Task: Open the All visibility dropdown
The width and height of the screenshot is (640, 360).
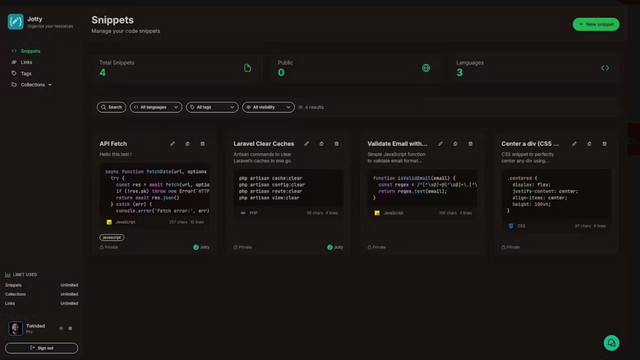Action: pos(268,107)
